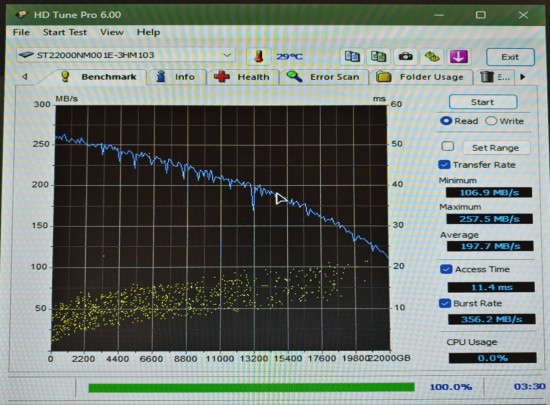Open the Help menu
Screen dimensions: 550x405
tap(148, 32)
